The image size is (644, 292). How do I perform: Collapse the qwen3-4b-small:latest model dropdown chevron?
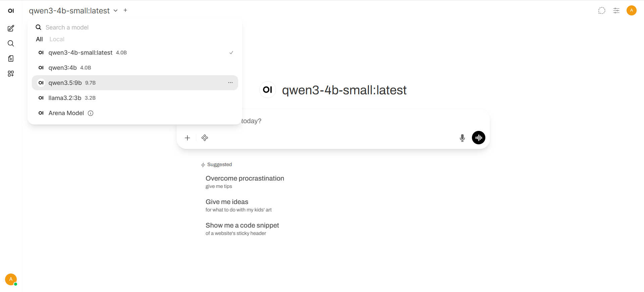click(x=115, y=10)
